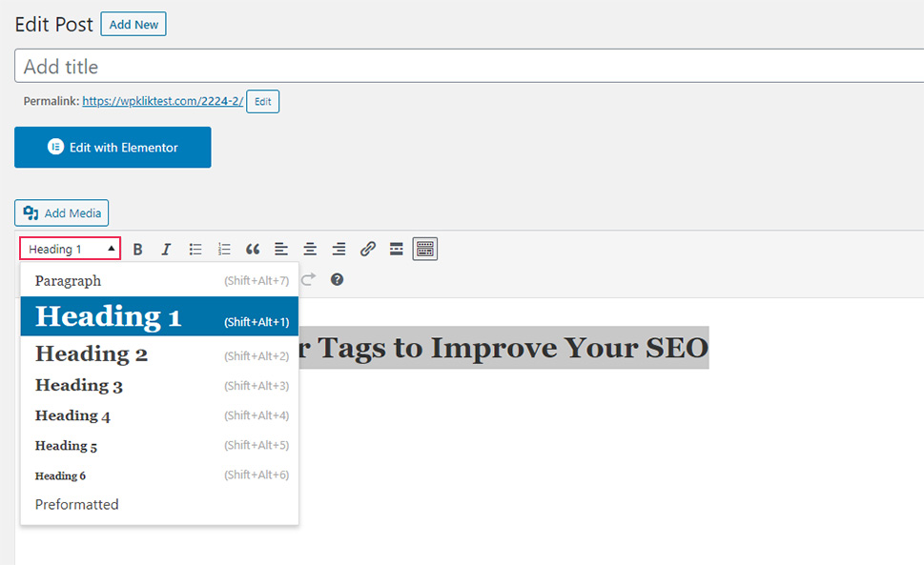Apply blockquote formatting
The image size is (924, 565).
(x=253, y=249)
